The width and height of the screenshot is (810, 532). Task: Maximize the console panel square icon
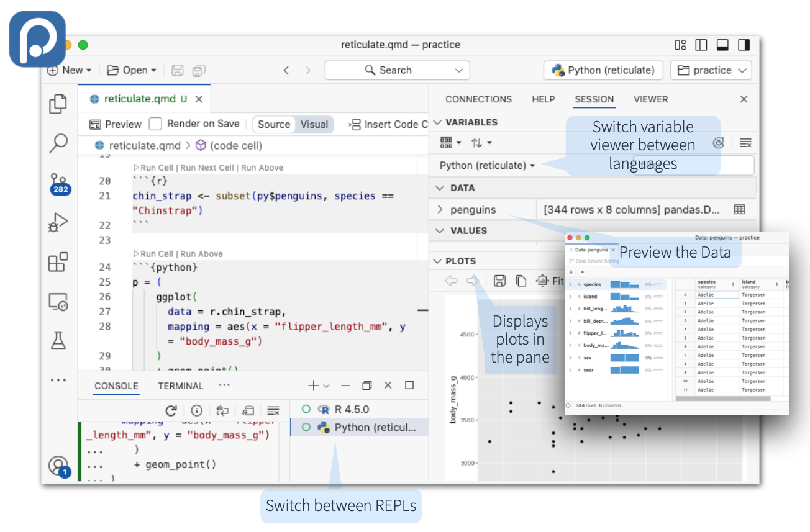point(409,385)
